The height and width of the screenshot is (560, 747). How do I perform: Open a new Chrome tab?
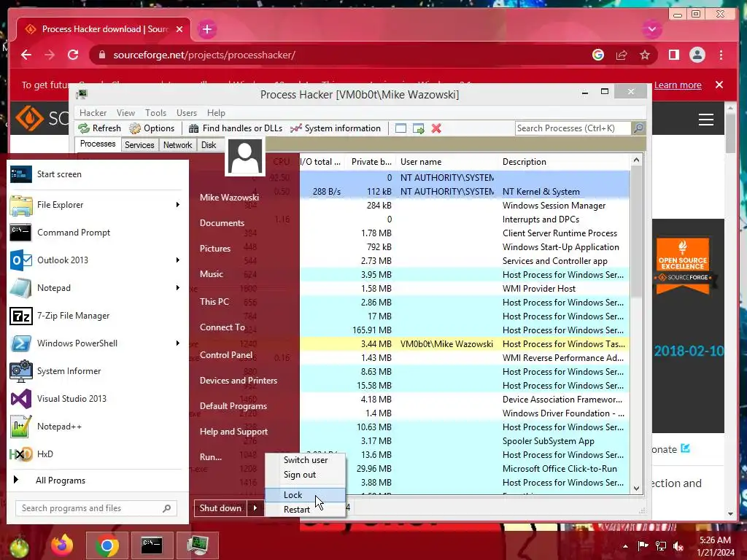click(x=206, y=29)
